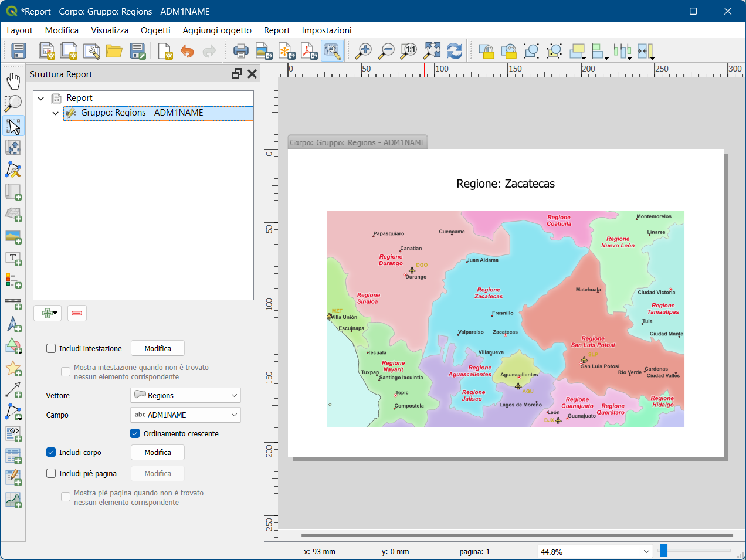The width and height of the screenshot is (746, 560).
Task: Open the Impostazioni menu
Action: 327,30
